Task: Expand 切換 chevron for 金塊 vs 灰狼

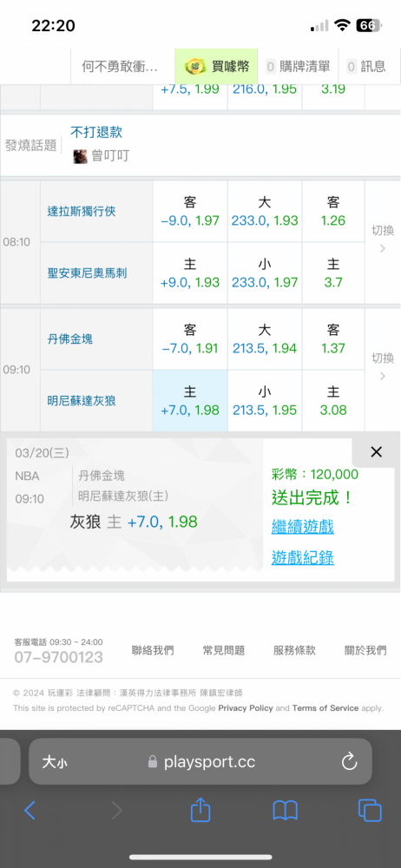Action: click(383, 369)
